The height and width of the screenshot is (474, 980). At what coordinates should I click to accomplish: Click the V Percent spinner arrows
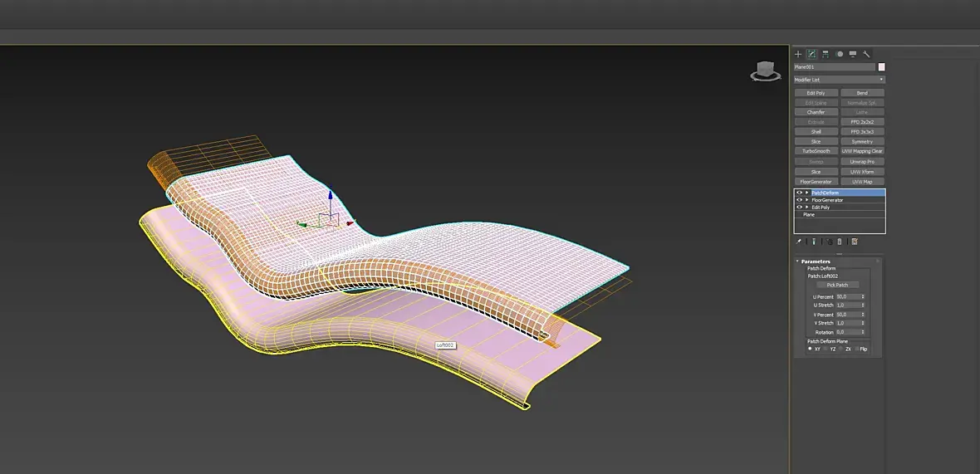(x=863, y=315)
